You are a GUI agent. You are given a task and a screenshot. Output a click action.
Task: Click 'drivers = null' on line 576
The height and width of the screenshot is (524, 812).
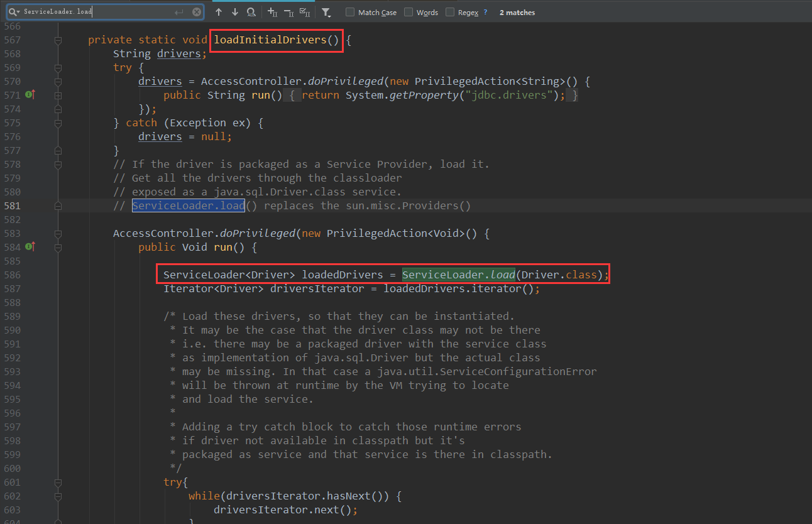tap(182, 136)
